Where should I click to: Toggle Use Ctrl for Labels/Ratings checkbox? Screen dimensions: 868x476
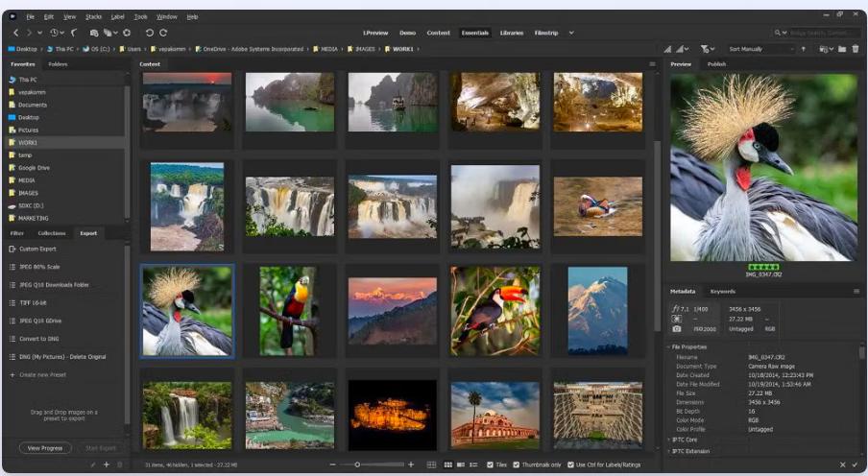tap(568, 464)
